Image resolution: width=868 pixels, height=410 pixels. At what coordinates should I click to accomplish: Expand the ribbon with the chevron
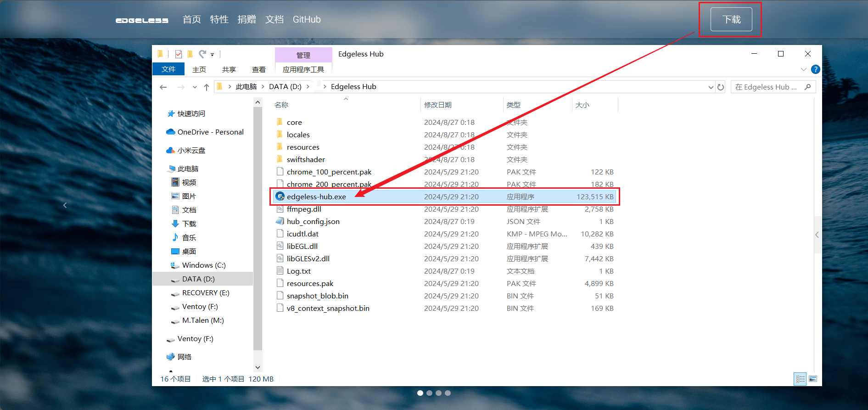pos(803,69)
